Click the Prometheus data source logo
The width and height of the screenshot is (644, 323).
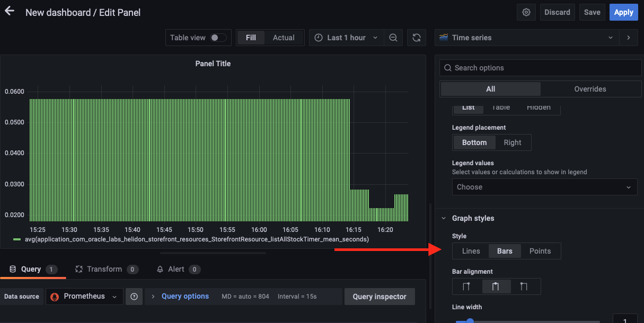coord(54,297)
